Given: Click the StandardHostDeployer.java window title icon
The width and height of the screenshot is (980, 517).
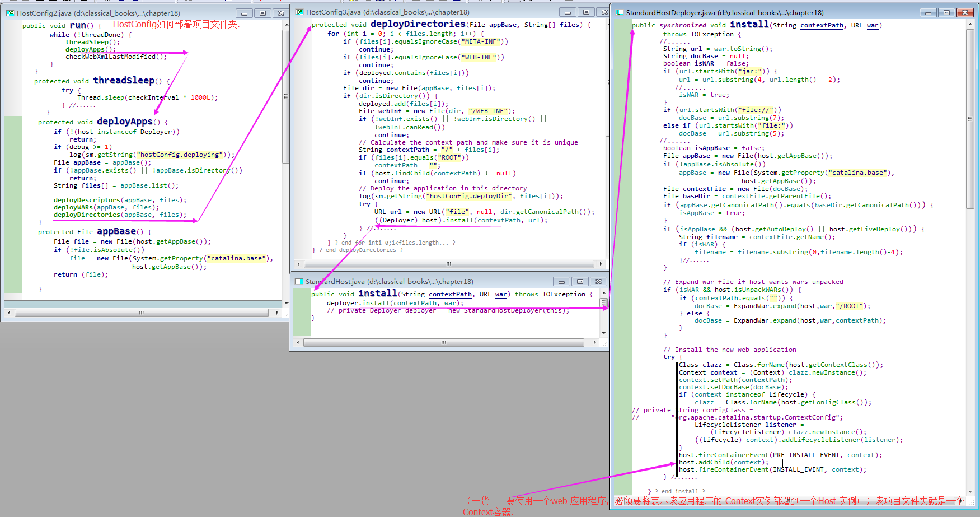Looking at the screenshot, I should point(620,12).
